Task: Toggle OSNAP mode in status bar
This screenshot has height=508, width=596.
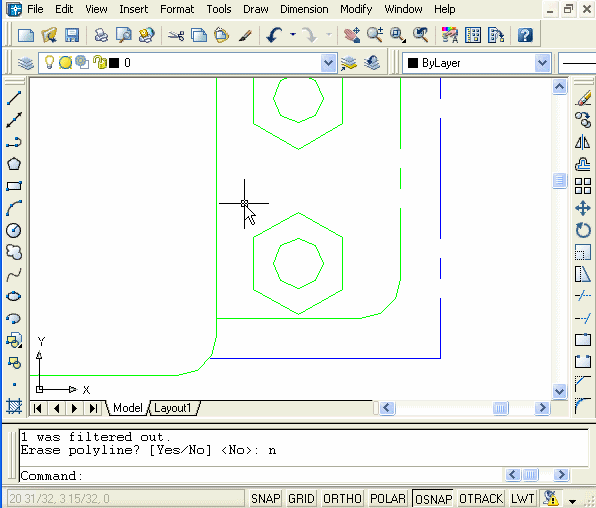Action: click(433, 498)
